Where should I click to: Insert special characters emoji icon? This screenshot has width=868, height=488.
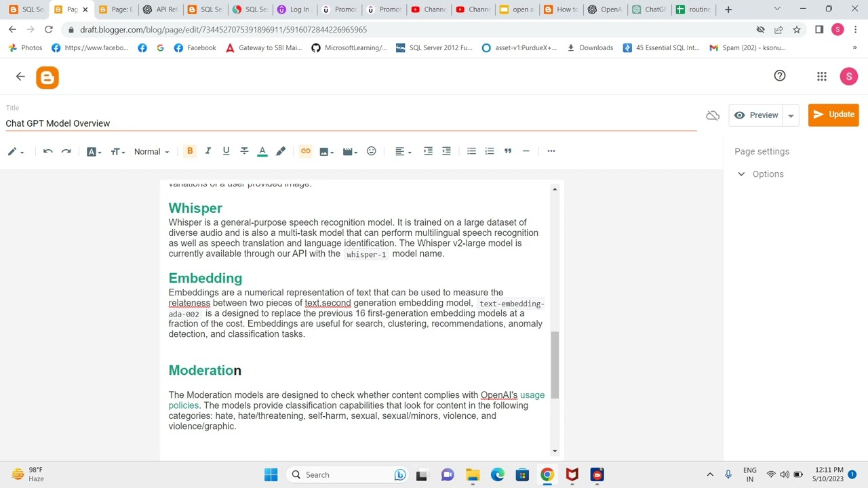click(x=372, y=151)
